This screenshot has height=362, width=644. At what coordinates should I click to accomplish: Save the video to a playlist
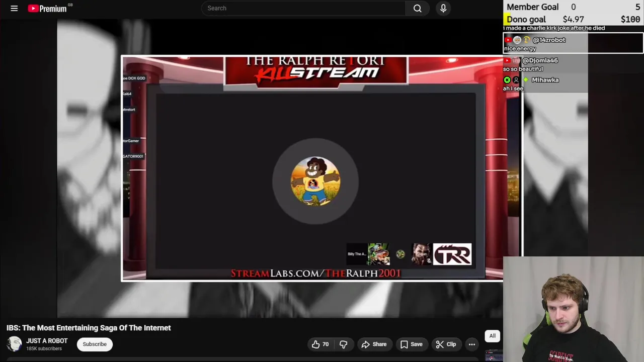(x=411, y=344)
